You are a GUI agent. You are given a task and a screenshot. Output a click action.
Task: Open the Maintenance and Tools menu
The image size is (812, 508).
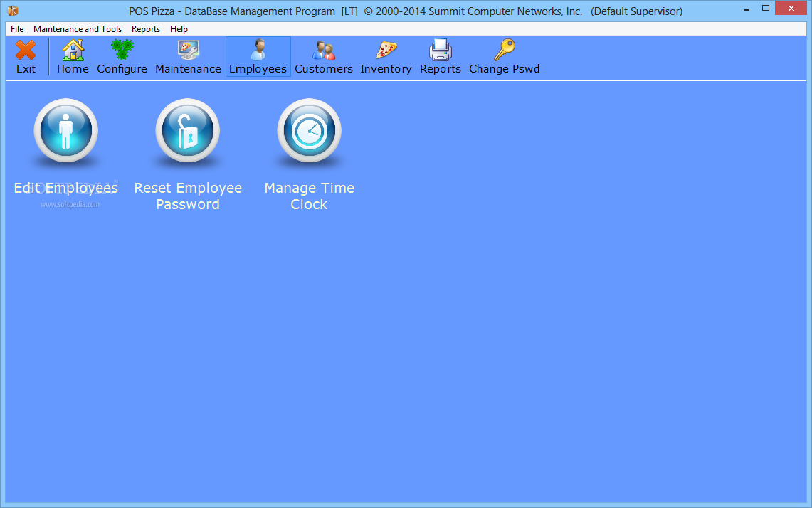coord(78,29)
